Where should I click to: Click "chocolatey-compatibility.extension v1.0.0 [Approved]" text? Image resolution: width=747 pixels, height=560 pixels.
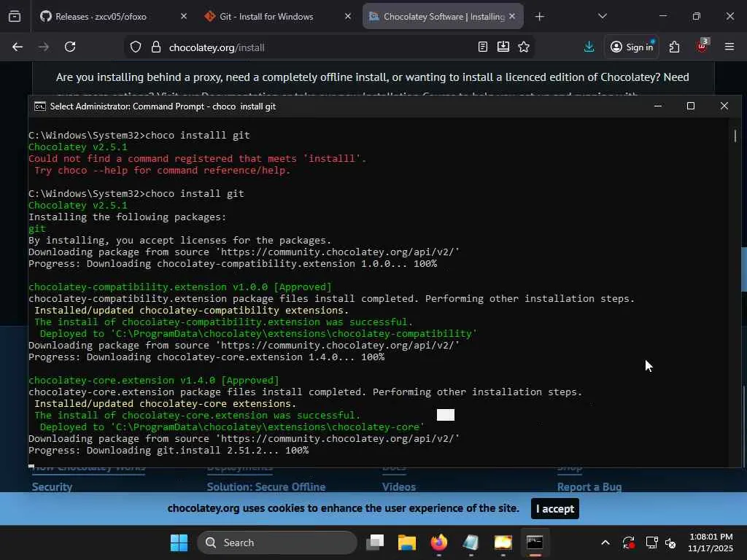tap(179, 287)
